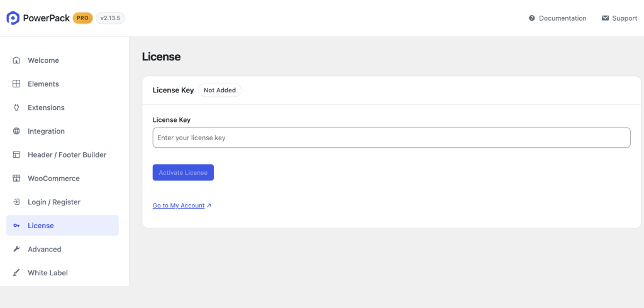Click the License page heading
The width and height of the screenshot is (644, 308).
tap(161, 57)
